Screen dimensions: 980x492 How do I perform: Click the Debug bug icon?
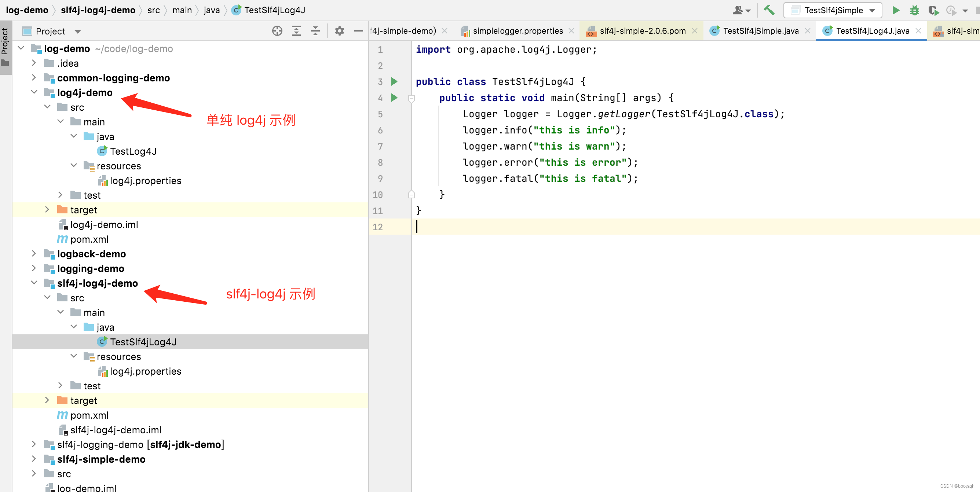(x=914, y=10)
